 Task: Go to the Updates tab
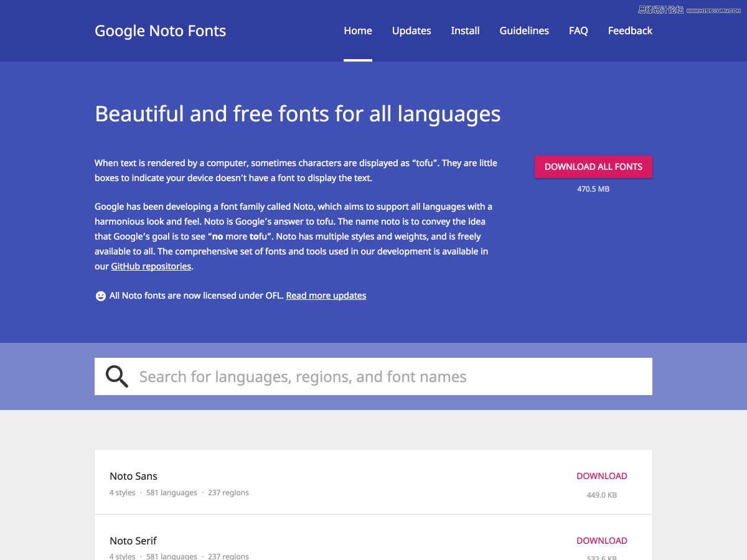click(411, 30)
